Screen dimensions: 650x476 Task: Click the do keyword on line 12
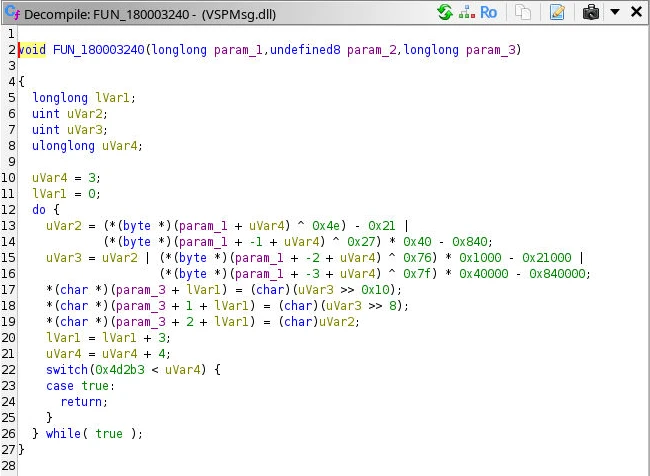[39, 210]
